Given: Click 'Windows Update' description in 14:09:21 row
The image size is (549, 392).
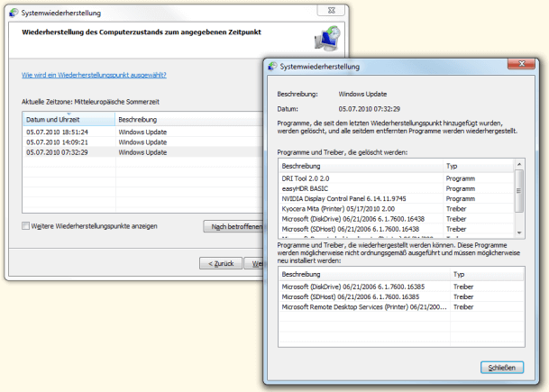Looking at the screenshot, I should click(142, 142).
